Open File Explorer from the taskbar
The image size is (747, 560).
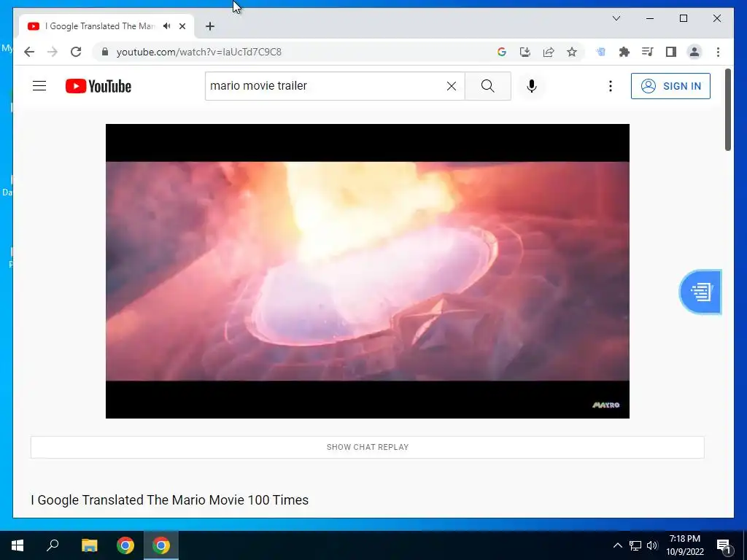click(x=89, y=545)
